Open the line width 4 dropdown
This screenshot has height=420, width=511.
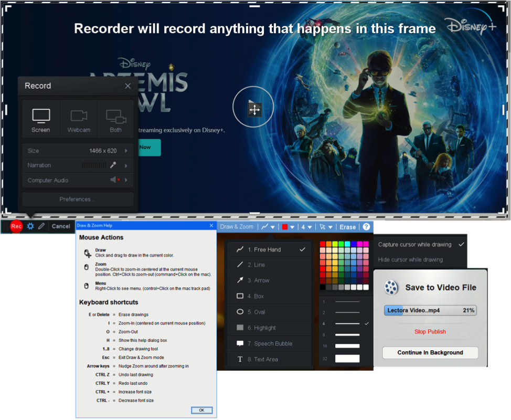[306, 227]
